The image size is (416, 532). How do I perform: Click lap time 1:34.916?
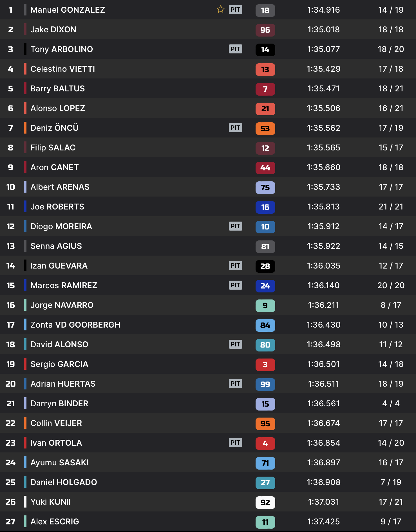[x=323, y=10]
